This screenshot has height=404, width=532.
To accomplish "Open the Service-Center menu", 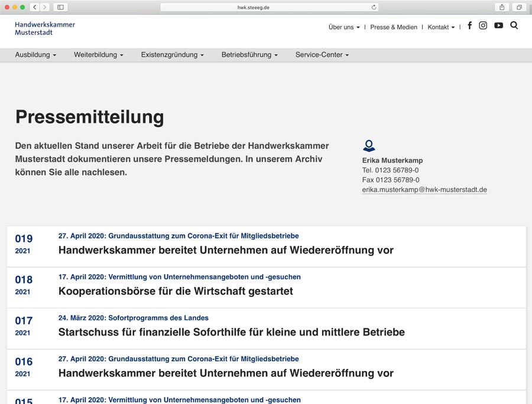I will [322, 55].
